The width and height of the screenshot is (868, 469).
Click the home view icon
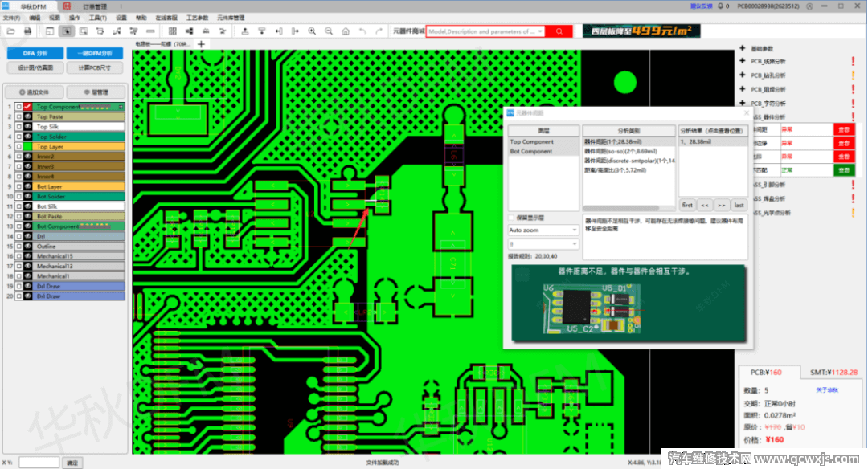tap(346, 31)
